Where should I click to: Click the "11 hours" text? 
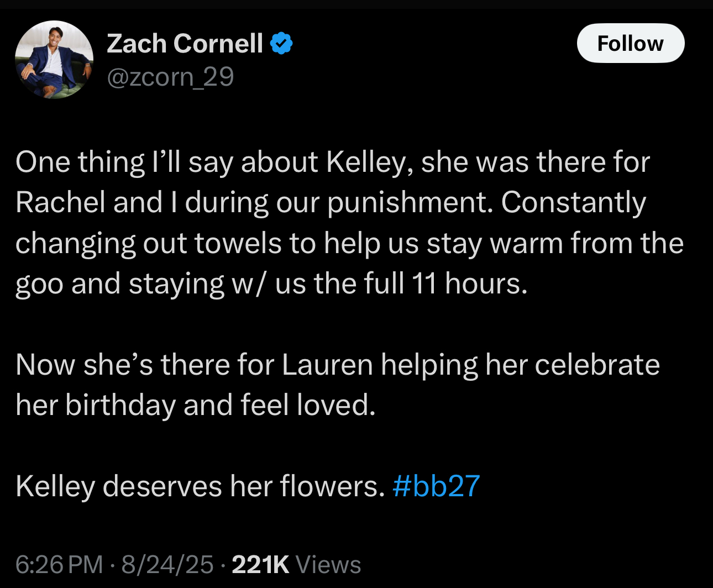(469, 283)
